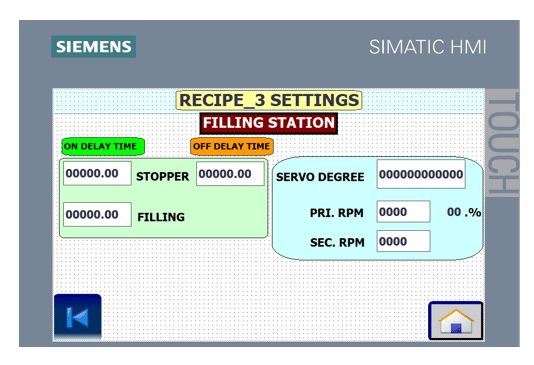This screenshot has width=534, height=365.
Task: Open the home screen via house icon
Action: [456, 320]
